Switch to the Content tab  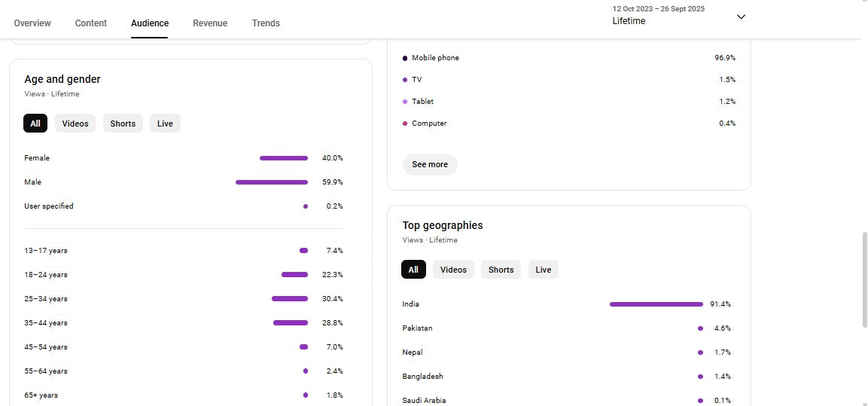[x=91, y=23]
